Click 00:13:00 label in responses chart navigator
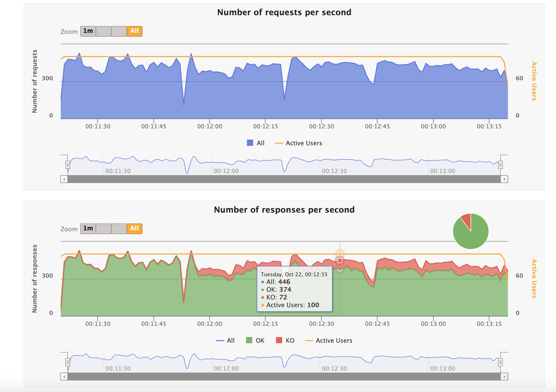This screenshot has width=556, height=392. click(x=443, y=369)
